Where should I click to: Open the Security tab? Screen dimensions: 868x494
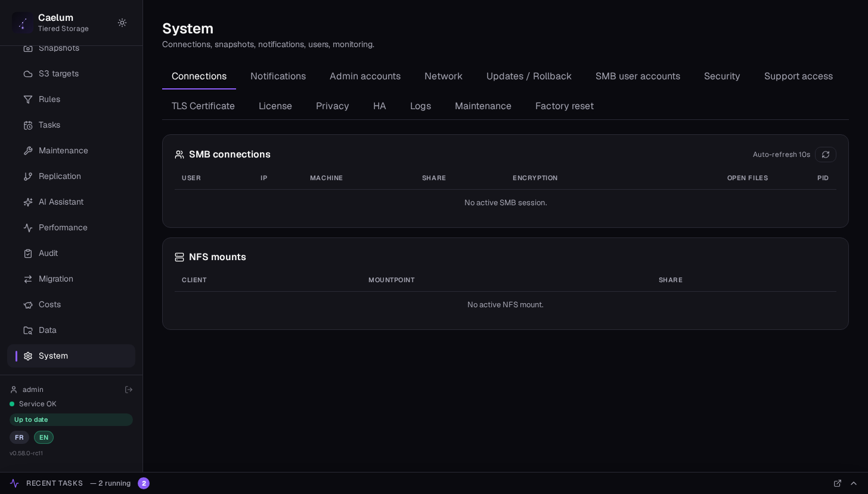pos(722,76)
